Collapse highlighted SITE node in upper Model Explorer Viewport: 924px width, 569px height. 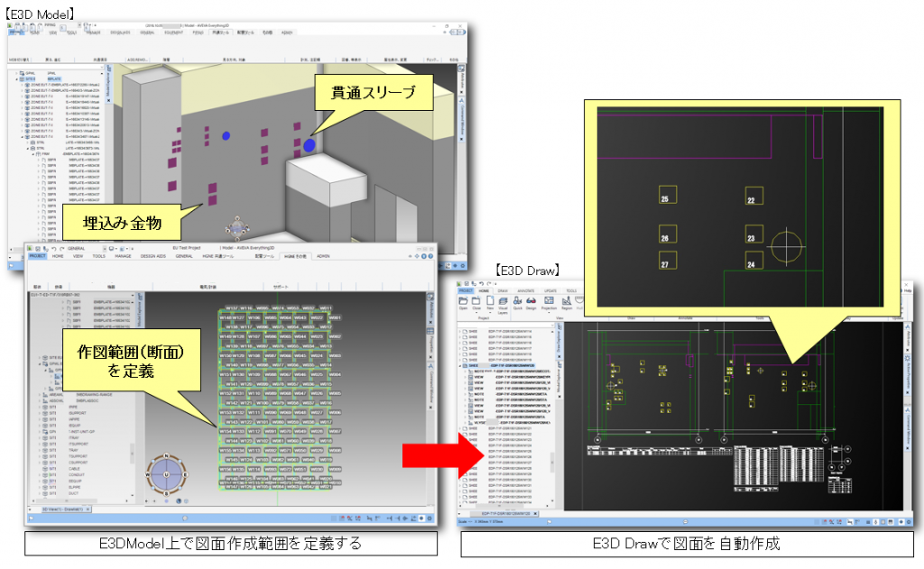(x=16, y=79)
